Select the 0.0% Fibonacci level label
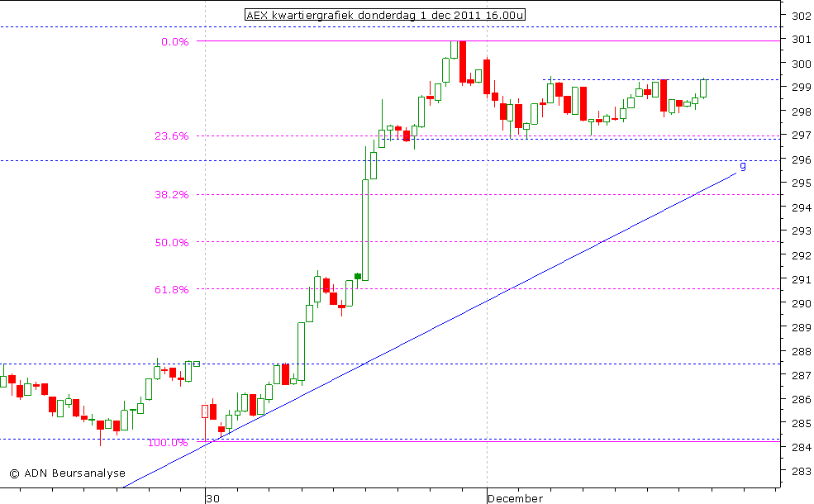 coord(176,41)
